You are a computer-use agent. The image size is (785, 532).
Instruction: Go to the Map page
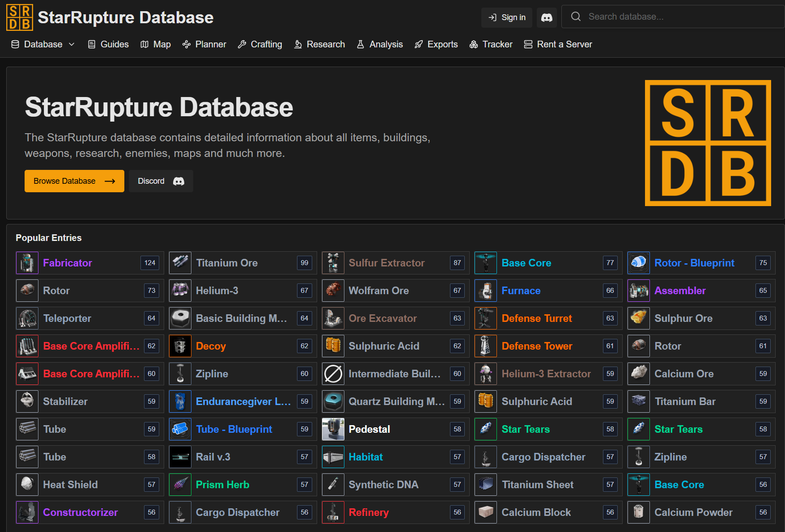pos(156,44)
